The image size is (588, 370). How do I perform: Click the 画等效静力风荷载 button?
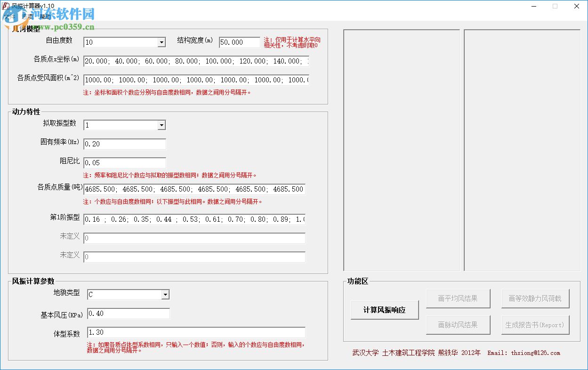535,298
